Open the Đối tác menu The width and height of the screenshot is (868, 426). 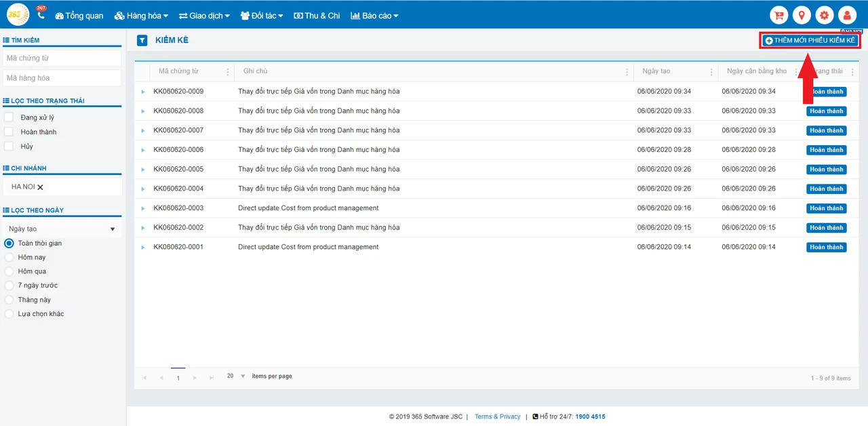coord(262,16)
